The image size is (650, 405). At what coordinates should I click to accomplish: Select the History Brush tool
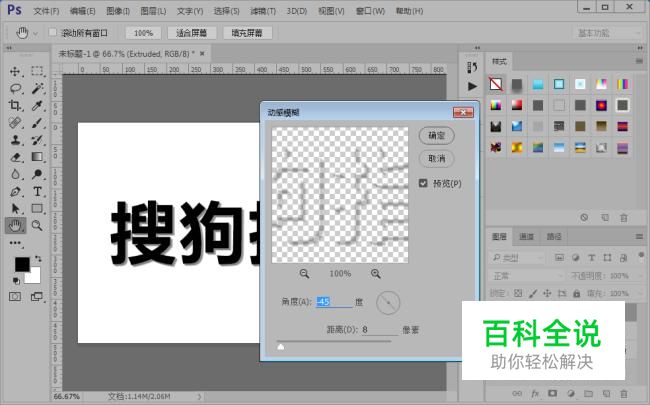(37, 140)
